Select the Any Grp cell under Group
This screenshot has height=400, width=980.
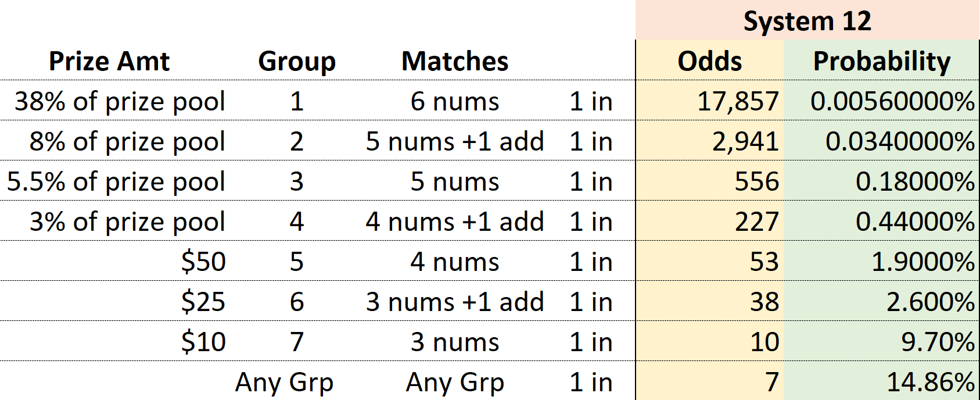pos(285,382)
